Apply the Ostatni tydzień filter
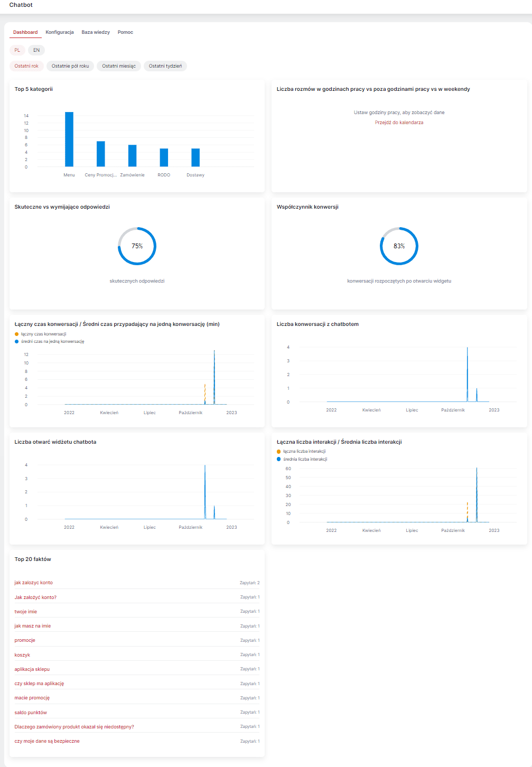 pos(165,66)
